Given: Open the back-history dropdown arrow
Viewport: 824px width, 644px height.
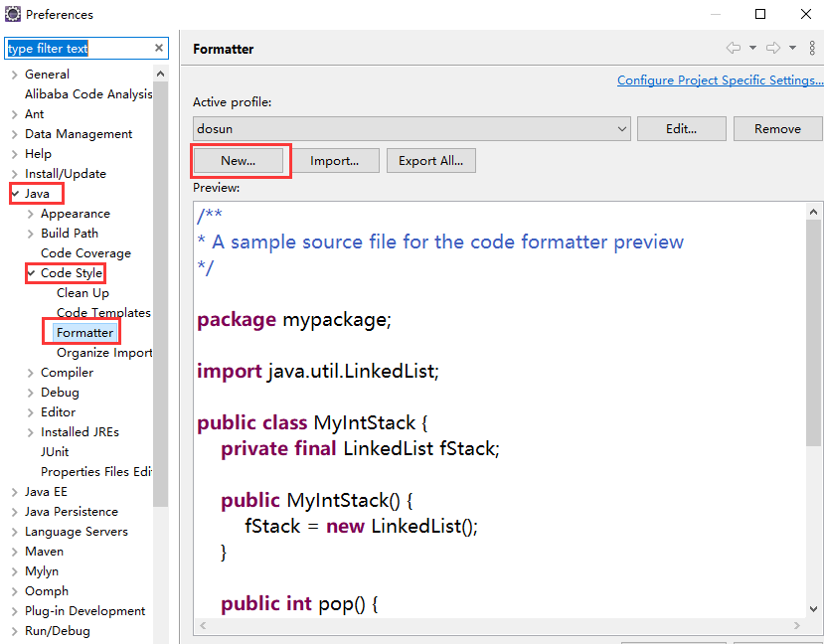Looking at the screenshot, I should (752, 47).
